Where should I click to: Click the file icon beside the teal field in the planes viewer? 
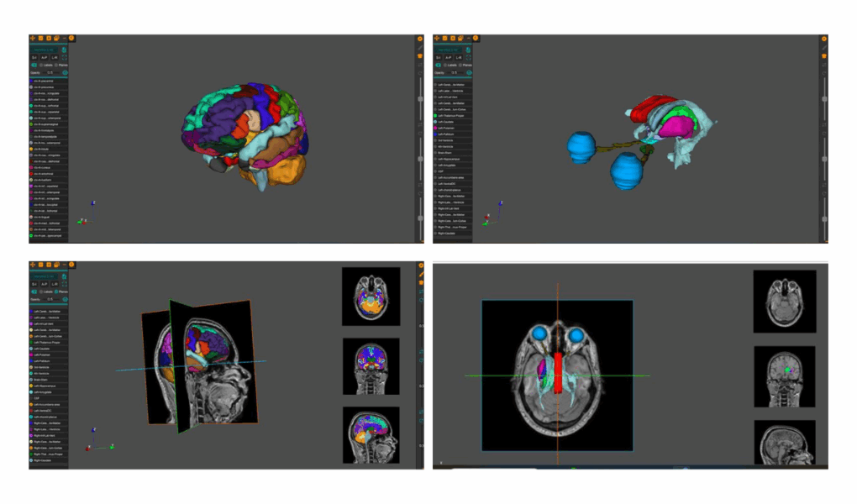click(x=64, y=276)
